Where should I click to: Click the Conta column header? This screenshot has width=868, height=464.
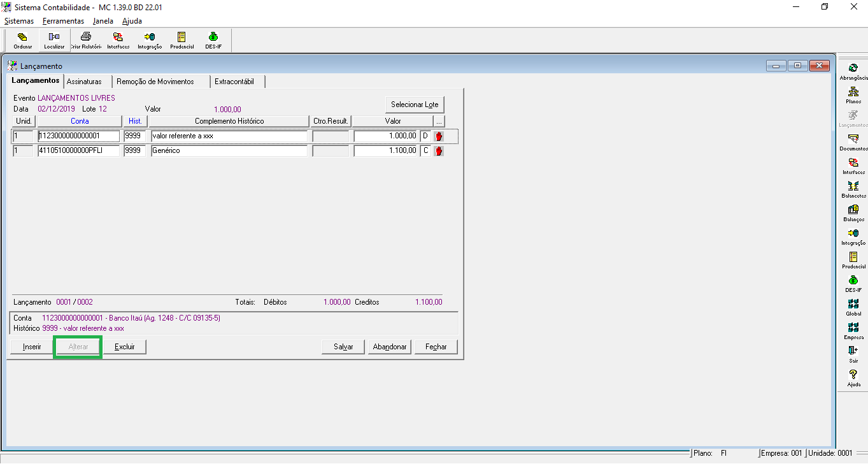(80, 121)
